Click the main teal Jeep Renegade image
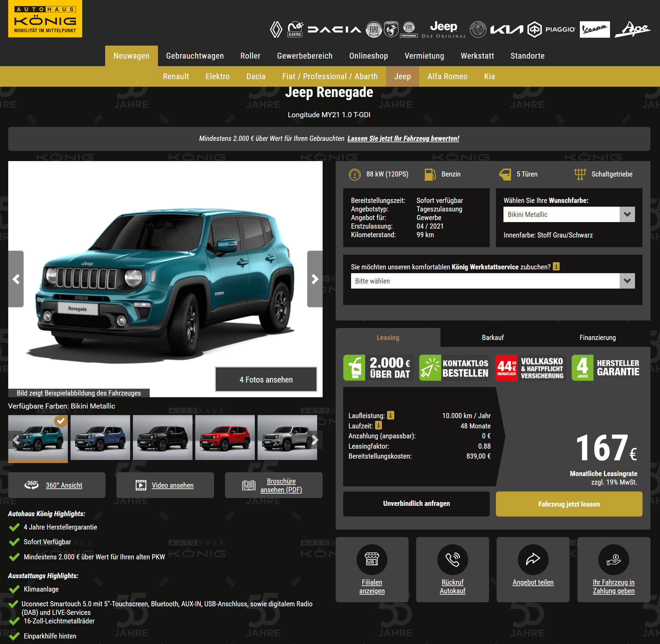Viewport: 660px width, 644px height. tap(165, 279)
